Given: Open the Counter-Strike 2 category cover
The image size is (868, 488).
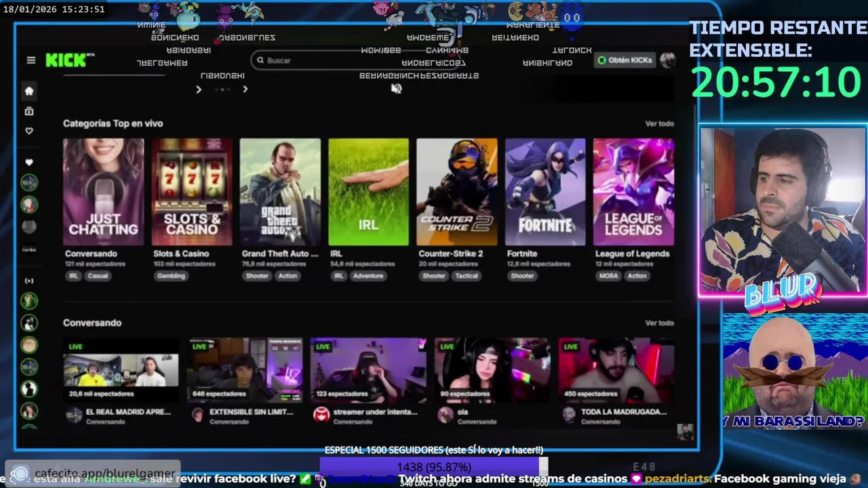Looking at the screenshot, I should [456, 192].
